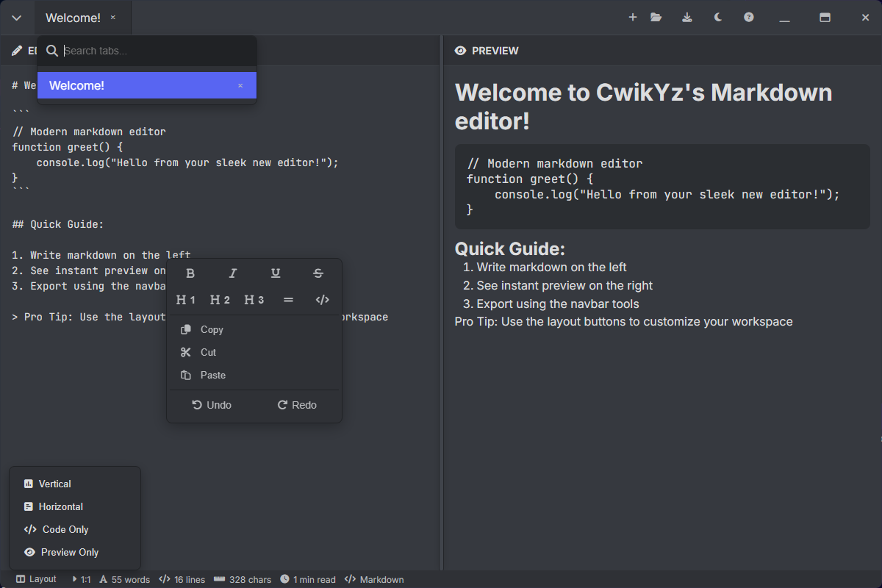Insert horizontal rule with the lines icon
Viewport: 882px width, 588px height.
pos(288,300)
